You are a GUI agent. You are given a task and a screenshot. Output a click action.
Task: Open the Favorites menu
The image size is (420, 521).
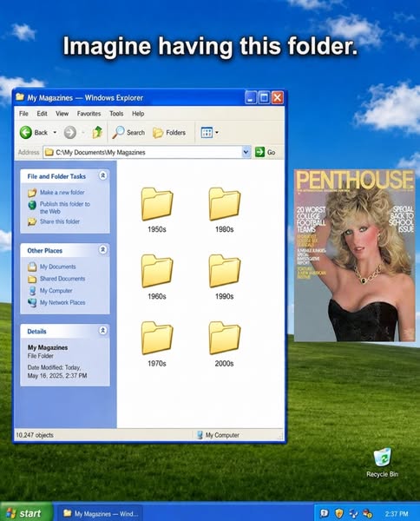point(89,114)
